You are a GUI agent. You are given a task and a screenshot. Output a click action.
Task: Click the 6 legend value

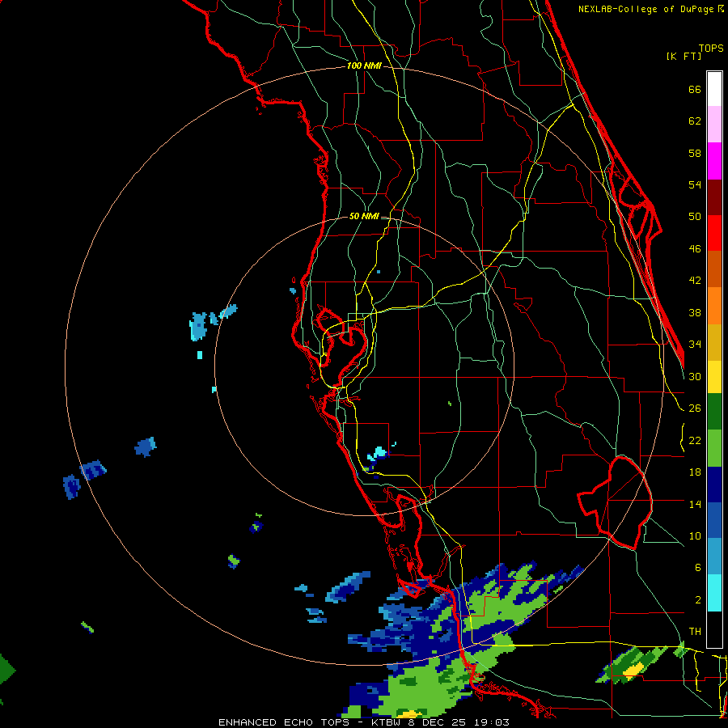(698, 568)
